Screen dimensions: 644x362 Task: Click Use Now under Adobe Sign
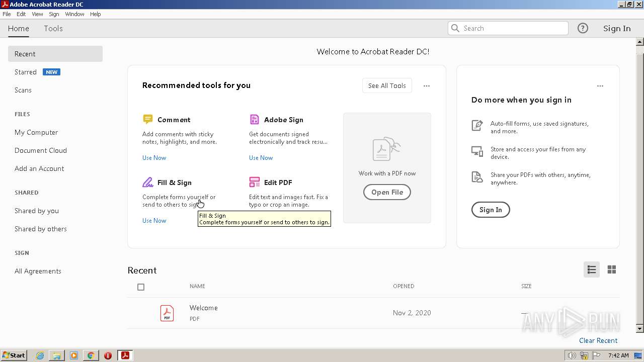coord(261,157)
